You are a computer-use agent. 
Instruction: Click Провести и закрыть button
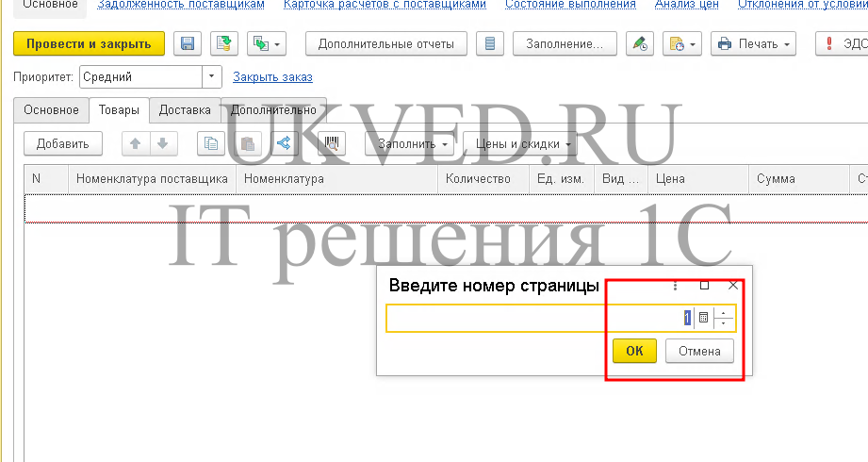click(x=90, y=43)
